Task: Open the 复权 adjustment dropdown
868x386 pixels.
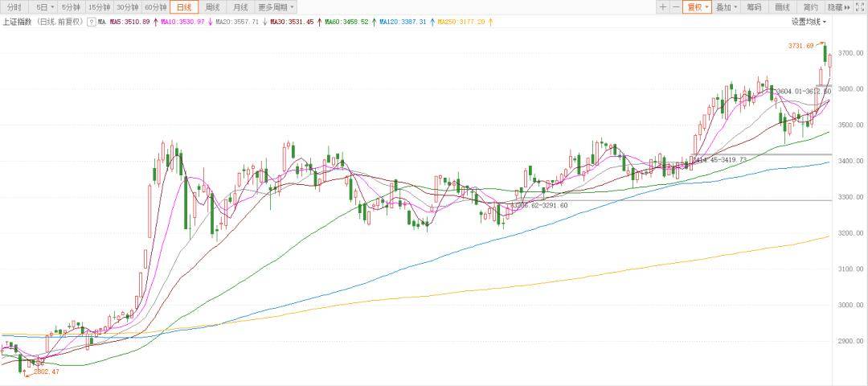Action: (x=697, y=7)
